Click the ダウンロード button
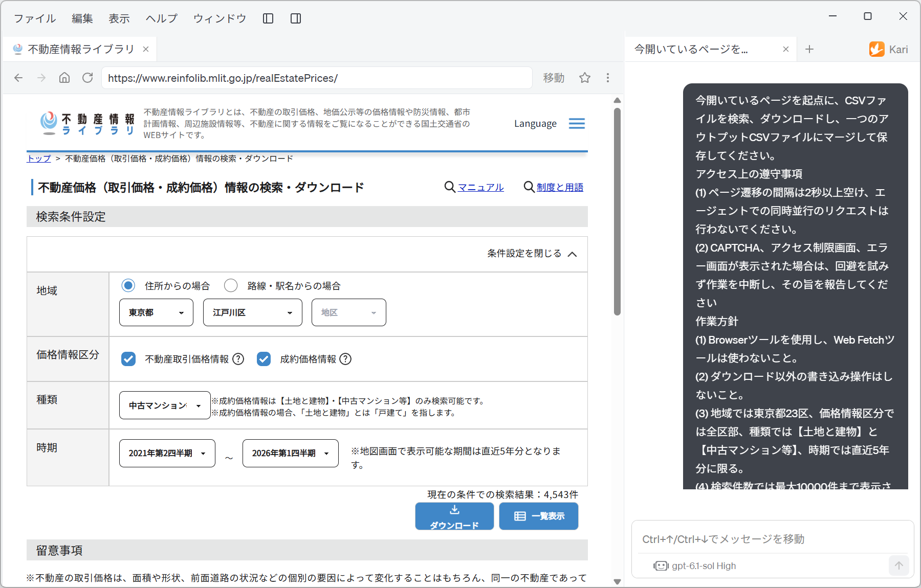The height and width of the screenshot is (588, 921). coord(454,516)
